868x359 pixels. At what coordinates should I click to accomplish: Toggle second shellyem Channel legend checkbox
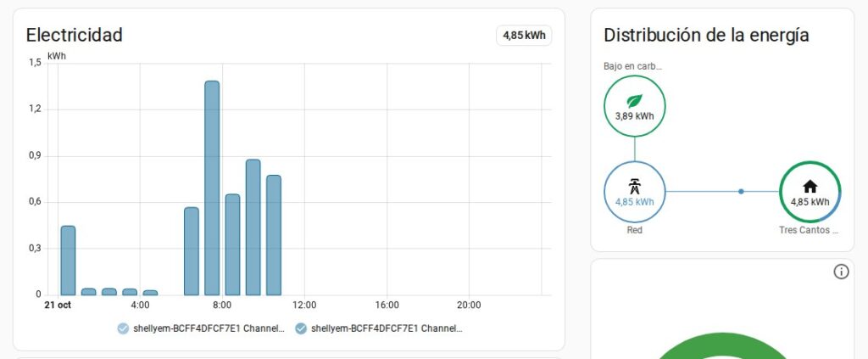pyautogui.click(x=301, y=328)
